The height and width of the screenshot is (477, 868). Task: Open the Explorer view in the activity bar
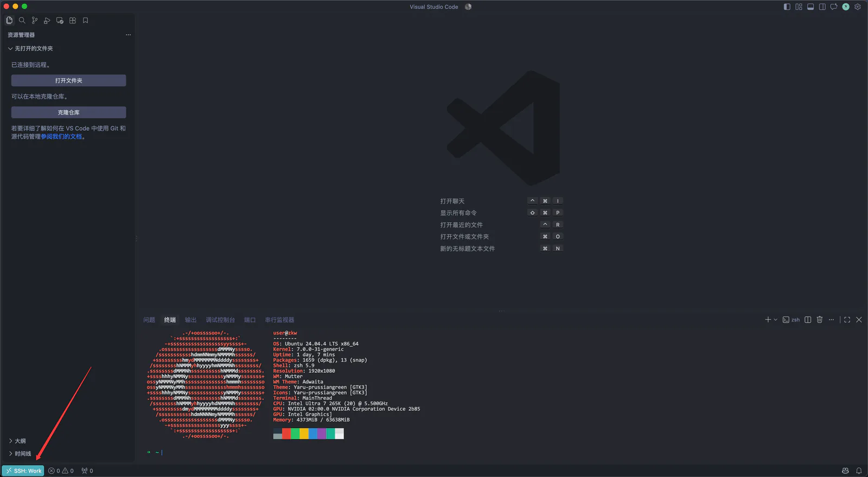coord(9,21)
